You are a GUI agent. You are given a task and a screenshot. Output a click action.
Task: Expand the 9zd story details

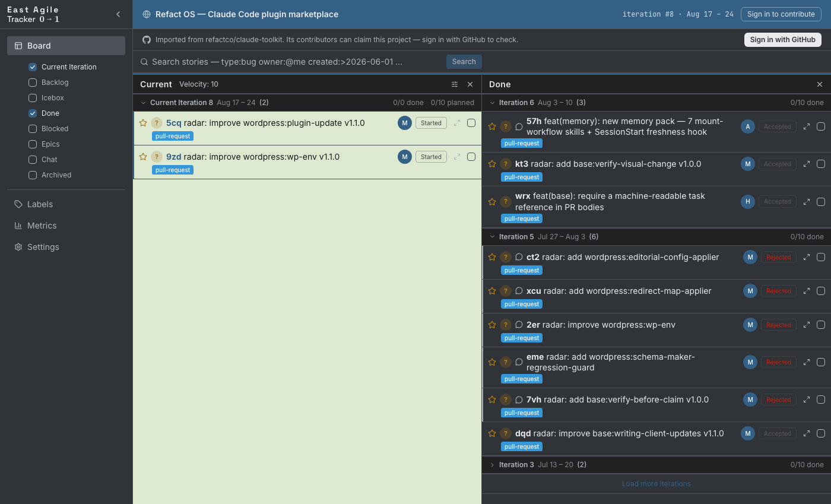457,157
